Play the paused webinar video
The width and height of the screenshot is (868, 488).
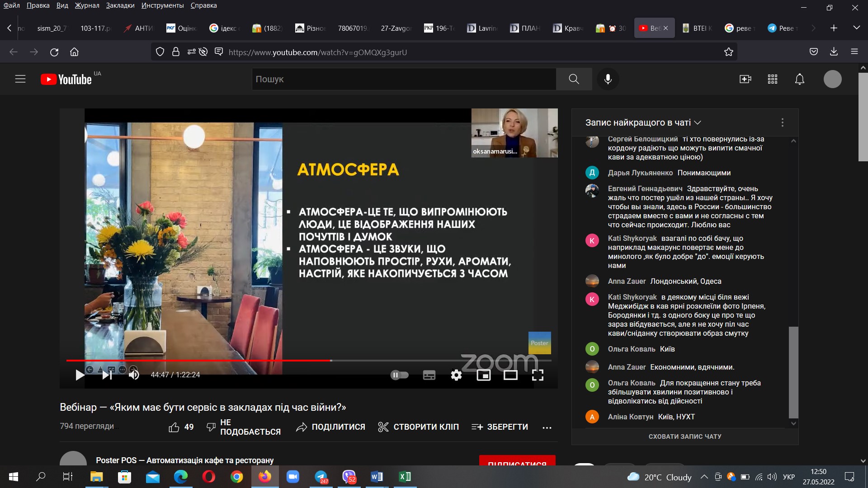pyautogui.click(x=80, y=375)
